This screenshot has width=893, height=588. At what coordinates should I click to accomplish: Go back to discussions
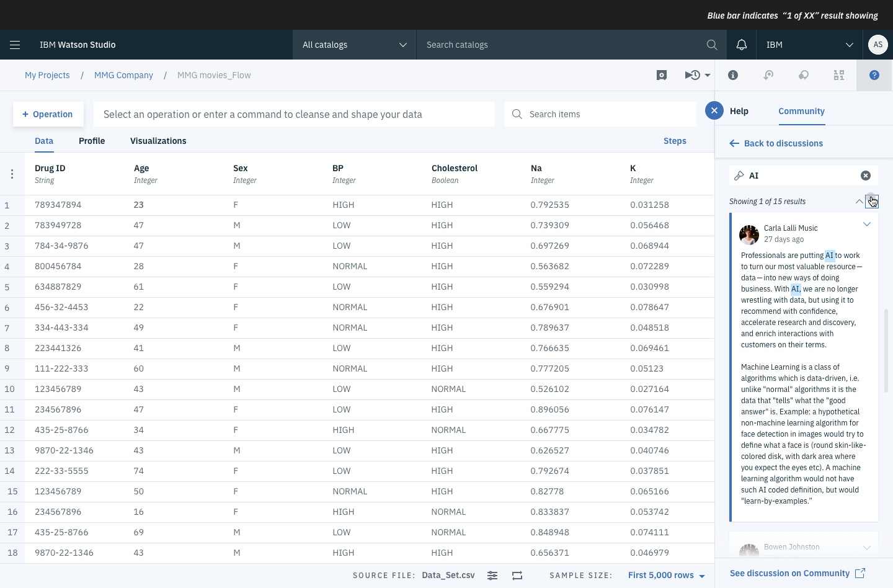pos(776,143)
